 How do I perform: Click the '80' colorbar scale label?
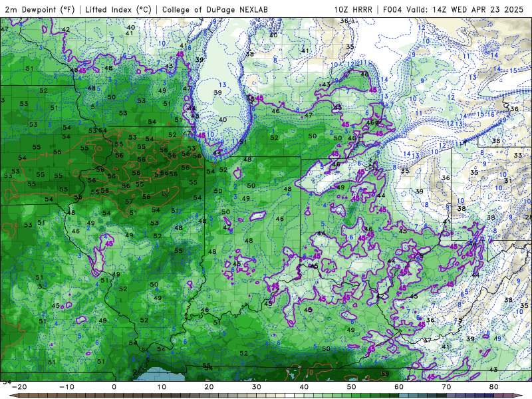[494, 387]
